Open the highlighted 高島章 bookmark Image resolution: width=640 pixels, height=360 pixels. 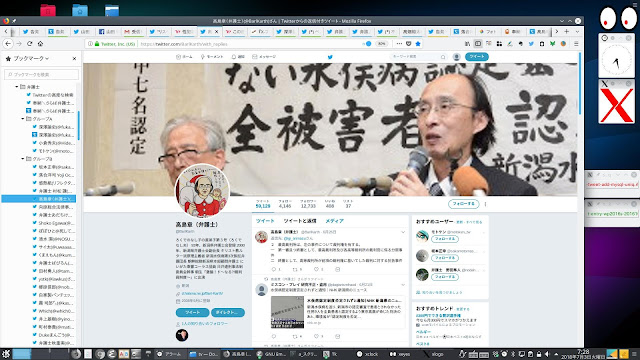point(39,199)
